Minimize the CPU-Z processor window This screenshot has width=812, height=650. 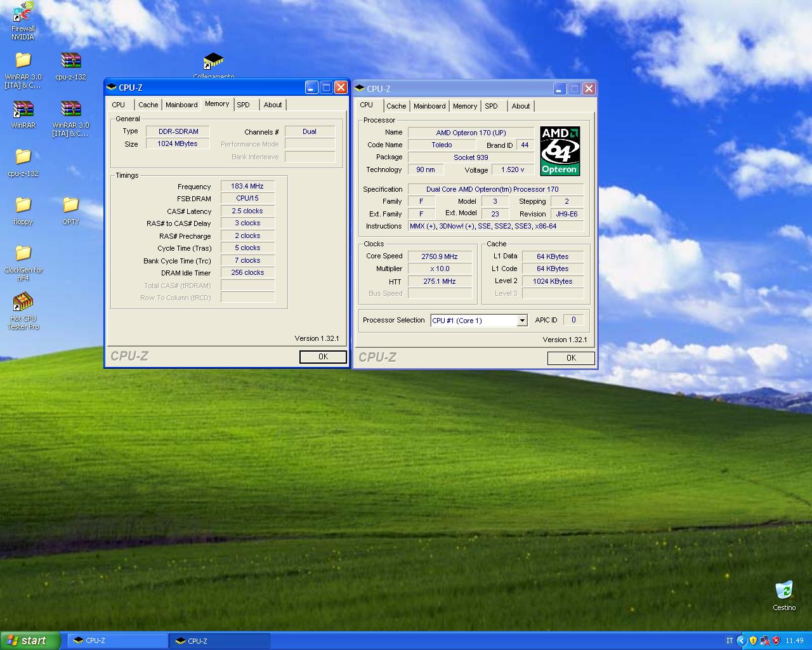coord(560,89)
